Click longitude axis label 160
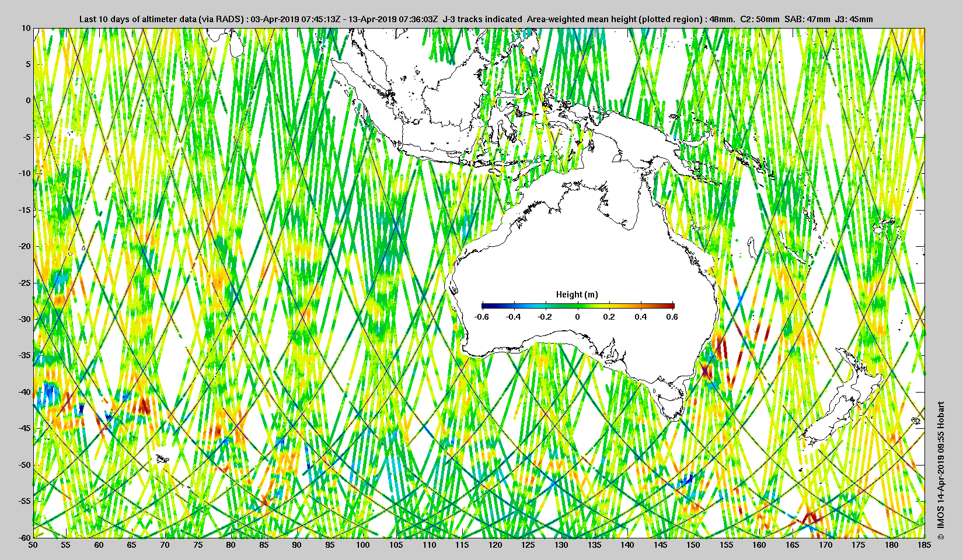 click(x=759, y=545)
